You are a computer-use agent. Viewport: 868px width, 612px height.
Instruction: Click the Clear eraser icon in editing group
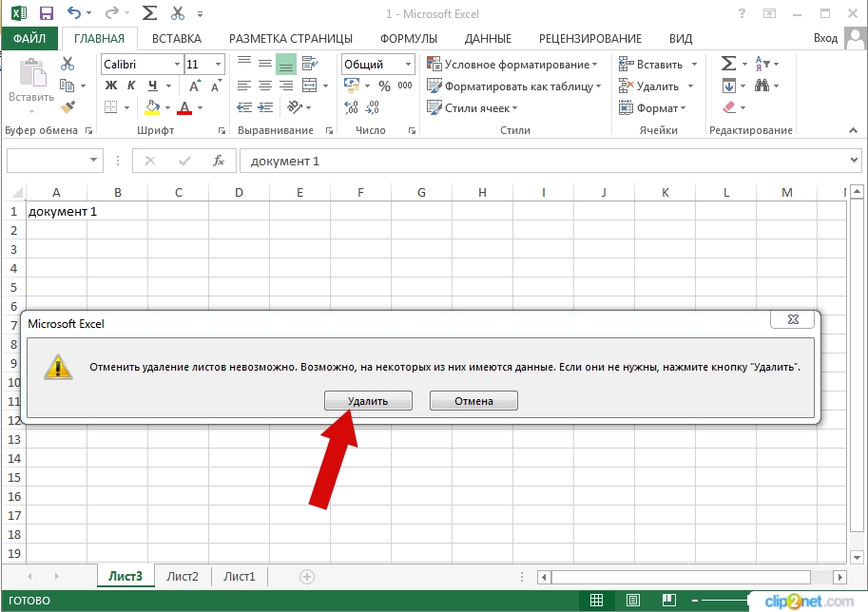[x=729, y=107]
